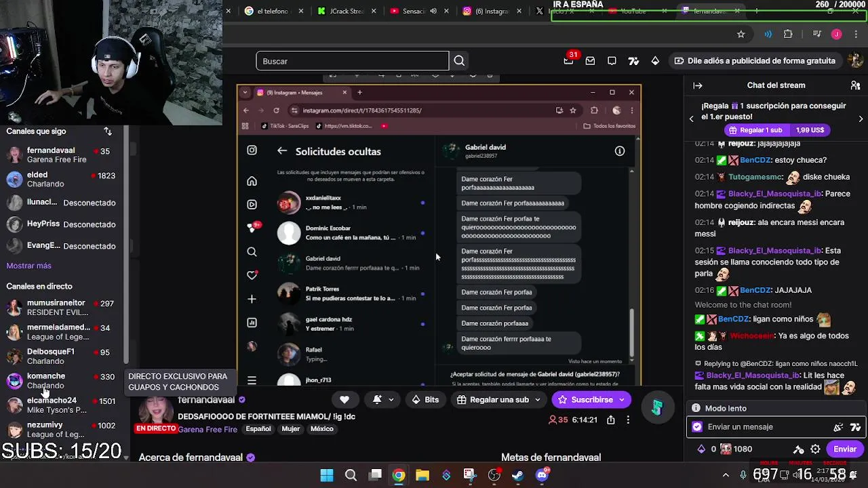Open File Explorer on the taskbar
Screen dimensions: 868x488
tap(422, 475)
